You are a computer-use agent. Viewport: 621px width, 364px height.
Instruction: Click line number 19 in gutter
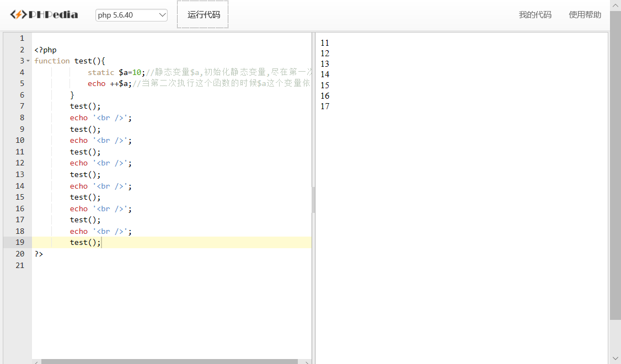(x=20, y=243)
